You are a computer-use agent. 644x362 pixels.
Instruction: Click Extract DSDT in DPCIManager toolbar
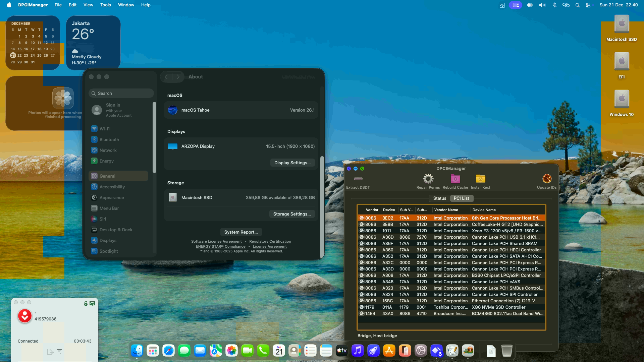click(x=358, y=182)
